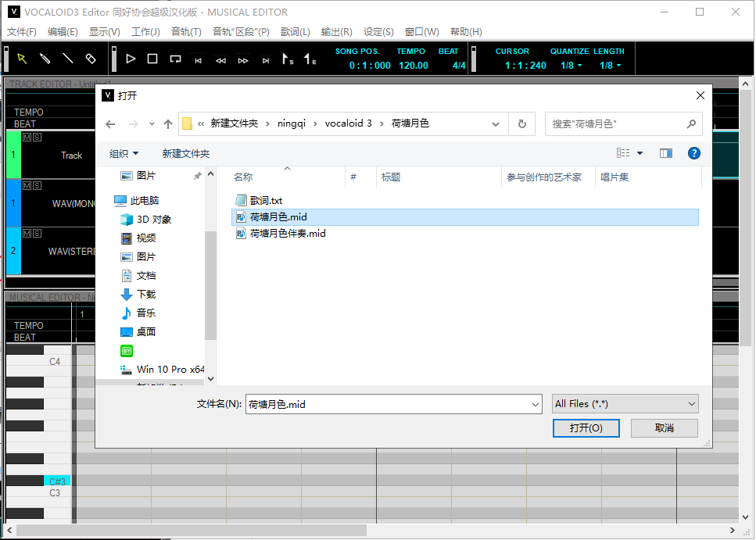Mute Track 1 with M button
Image resolution: width=756 pixels, height=540 pixels.
point(27,138)
